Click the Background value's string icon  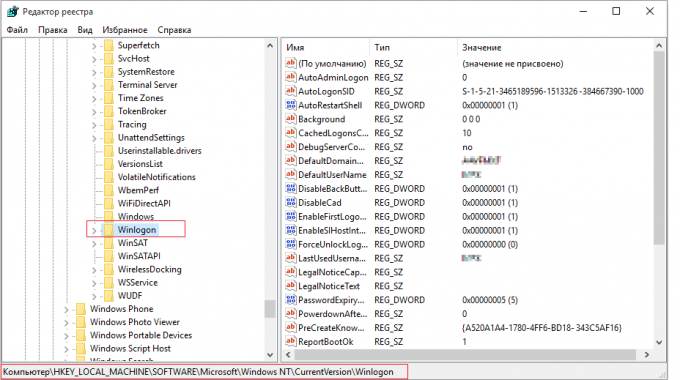point(291,119)
